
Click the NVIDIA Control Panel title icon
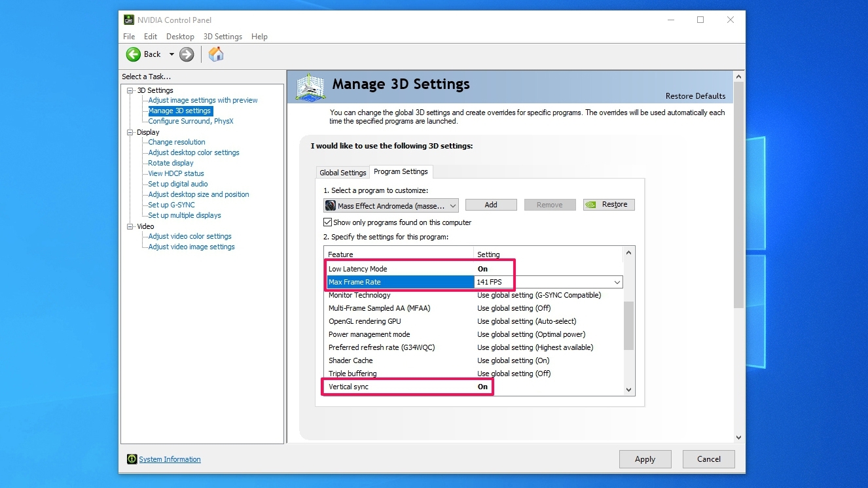pyautogui.click(x=129, y=20)
